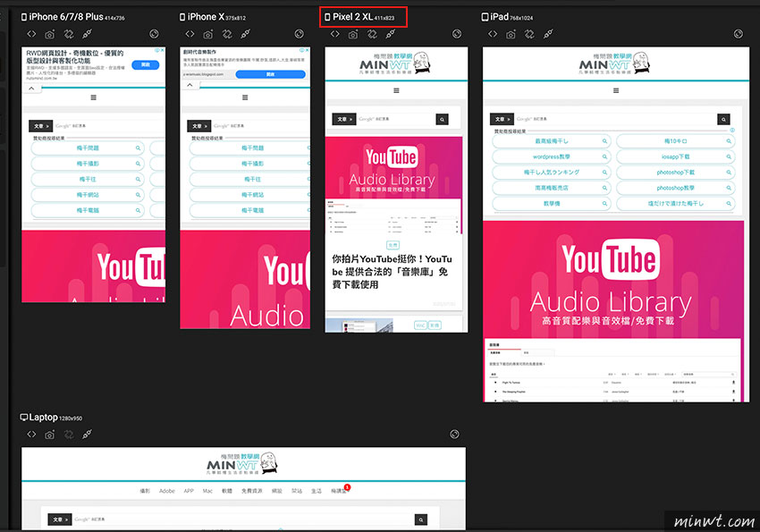This screenshot has width=760, height=532.
Task: Capture a screenshot of the iPad preview
Action: [511, 34]
